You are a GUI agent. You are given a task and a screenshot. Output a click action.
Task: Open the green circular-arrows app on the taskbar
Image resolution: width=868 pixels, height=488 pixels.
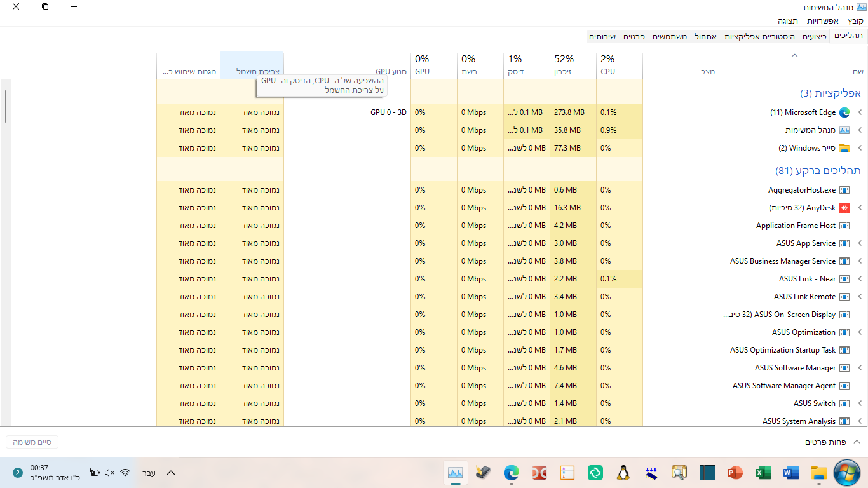595,473
